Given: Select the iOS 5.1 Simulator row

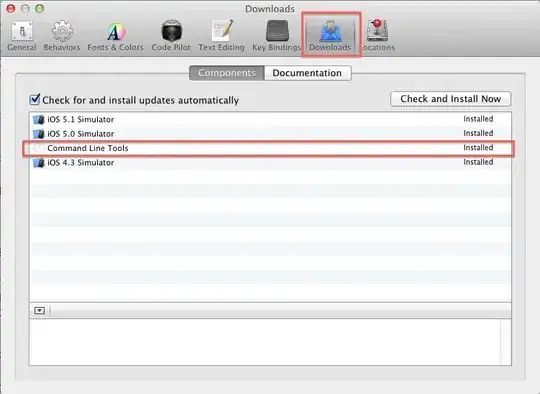Looking at the screenshot, I should (270, 119).
